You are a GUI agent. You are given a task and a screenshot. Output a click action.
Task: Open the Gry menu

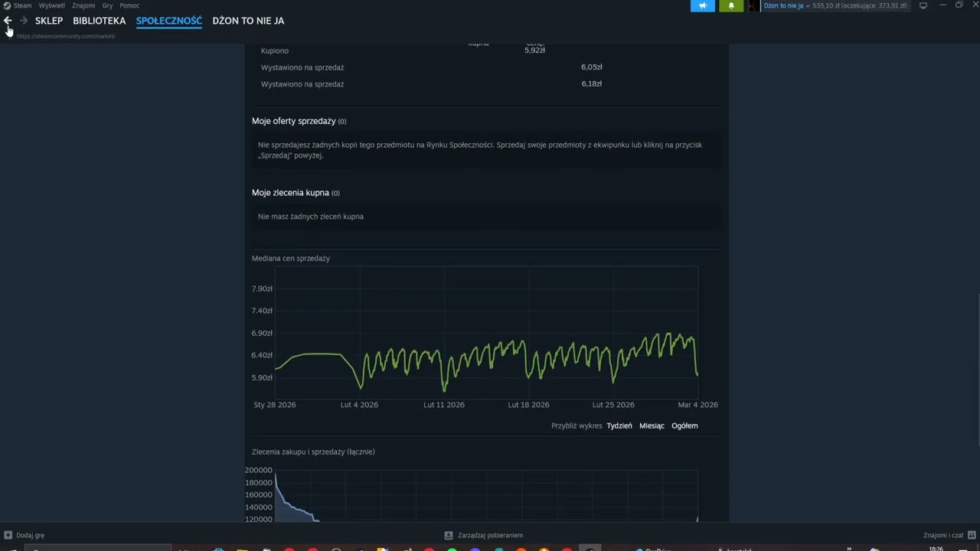point(107,5)
